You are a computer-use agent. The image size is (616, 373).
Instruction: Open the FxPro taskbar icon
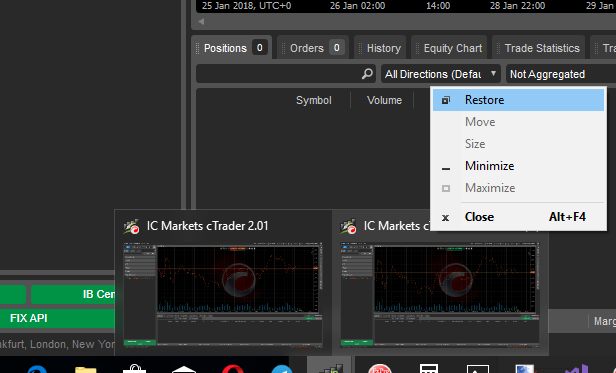coord(380,368)
